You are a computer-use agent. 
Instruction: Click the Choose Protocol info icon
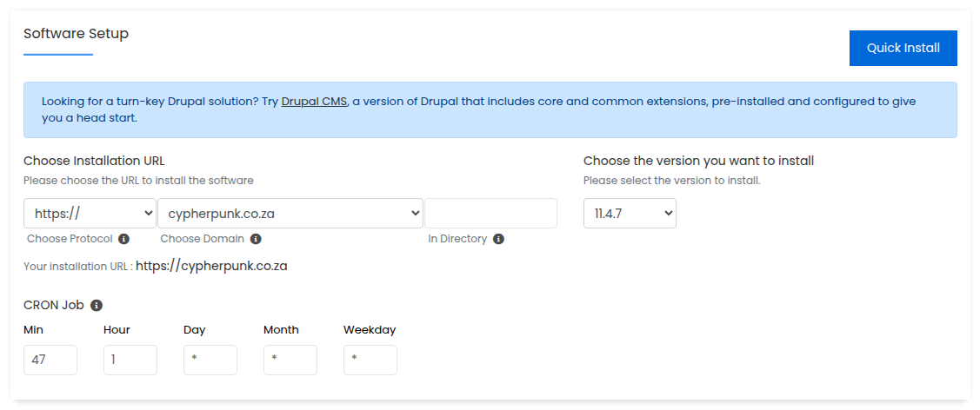coord(123,239)
